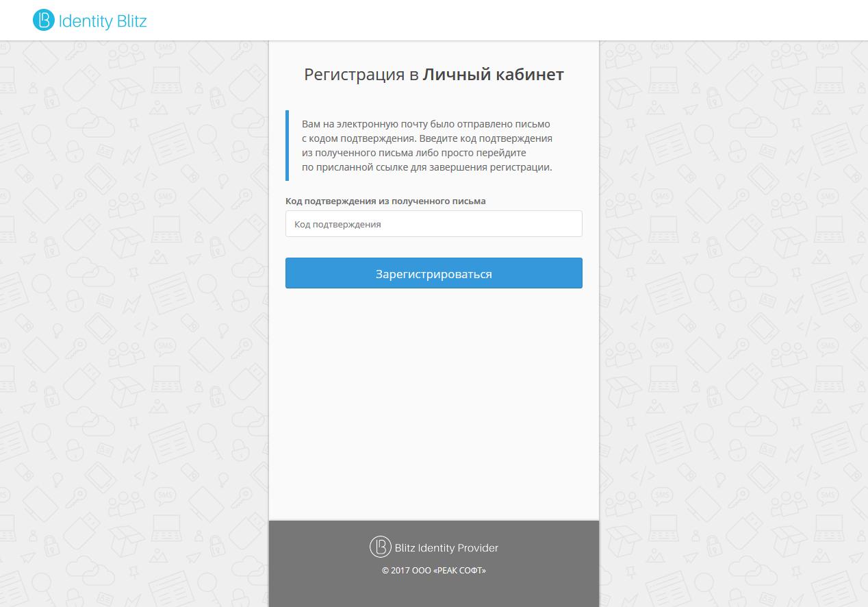Click the "© 2017 ООО" copyright text
The image size is (868, 607).
coord(407,570)
